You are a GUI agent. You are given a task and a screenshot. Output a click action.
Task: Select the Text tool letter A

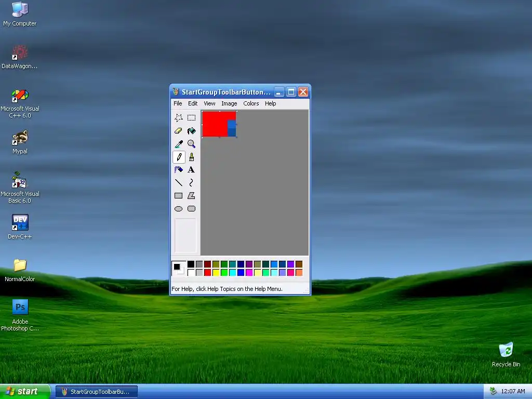[191, 170]
